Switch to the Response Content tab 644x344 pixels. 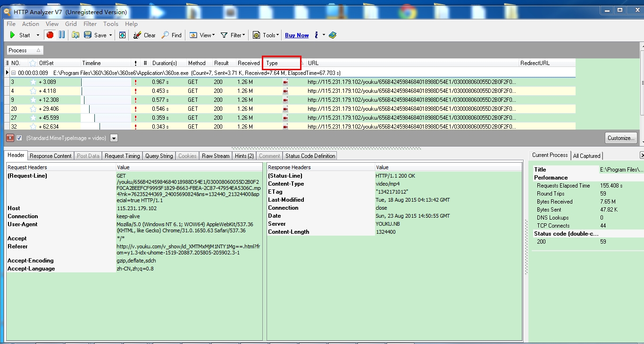click(x=50, y=156)
